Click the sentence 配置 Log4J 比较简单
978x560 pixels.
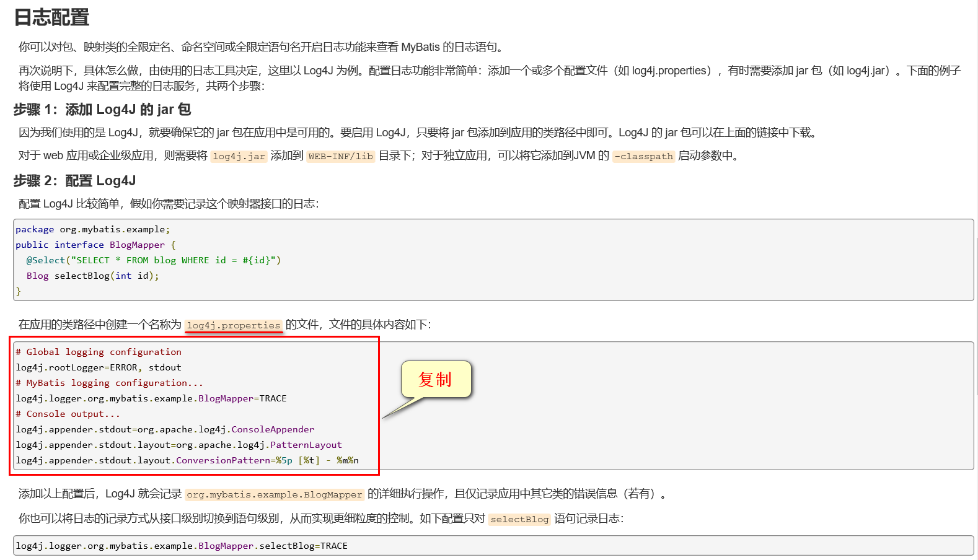pos(169,204)
